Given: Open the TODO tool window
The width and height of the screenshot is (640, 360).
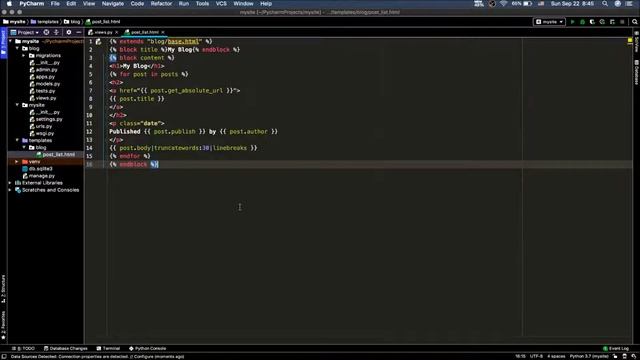Looking at the screenshot, I should [x=24, y=349].
